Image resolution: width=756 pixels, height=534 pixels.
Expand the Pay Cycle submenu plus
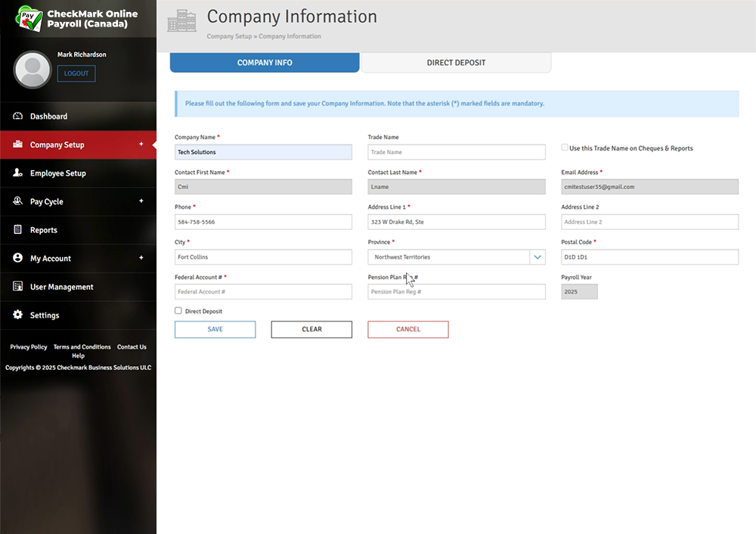click(x=141, y=201)
